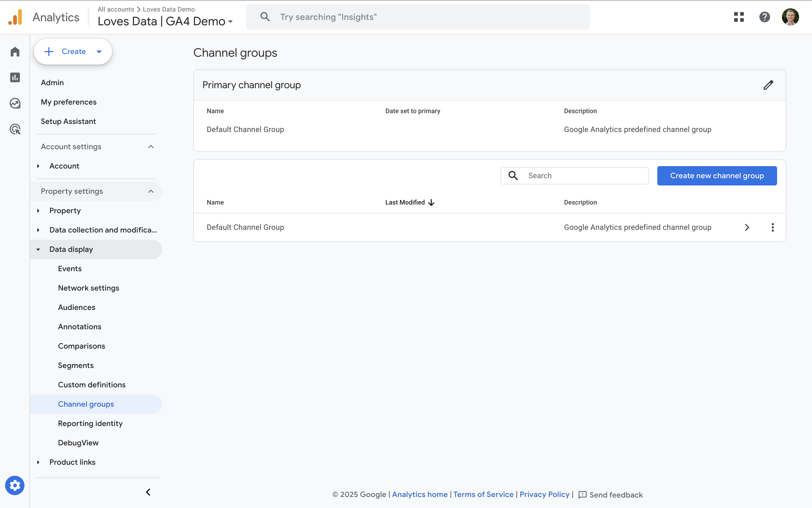Open the Google apps grid icon
This screenshot has width=812, height=508.
738,17
